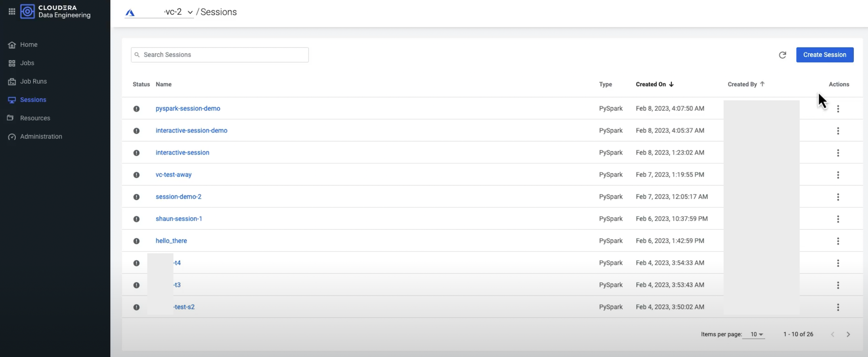This screenshot has width=868, height=357.
Task: Navigate to Jobs in sidebar
Action: 27,63
